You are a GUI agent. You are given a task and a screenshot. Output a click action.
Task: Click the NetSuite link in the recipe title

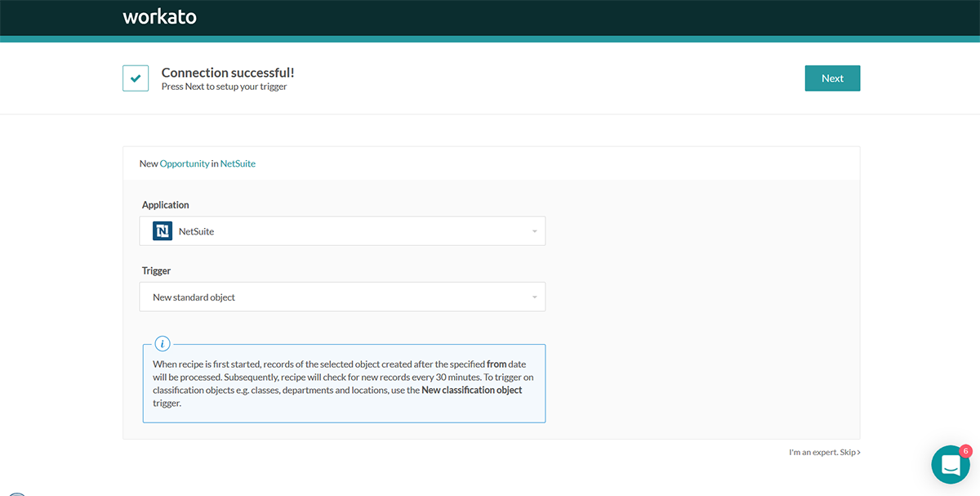(238, 163)
